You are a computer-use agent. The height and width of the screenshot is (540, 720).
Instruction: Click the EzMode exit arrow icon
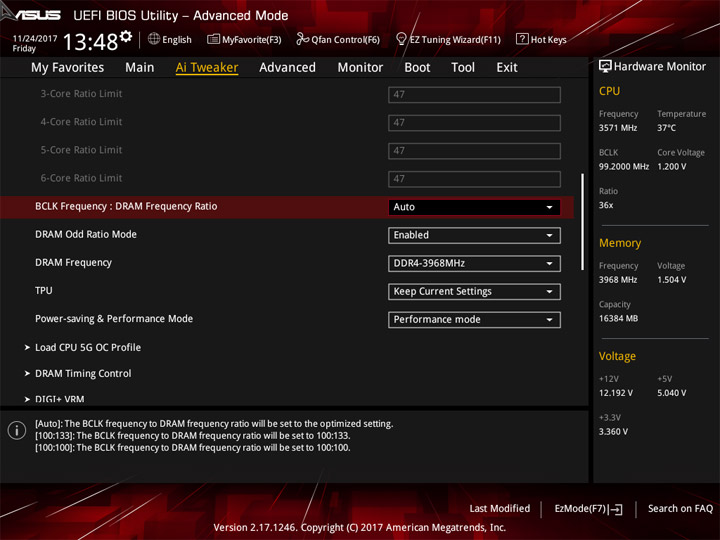[x=616, y=509]
